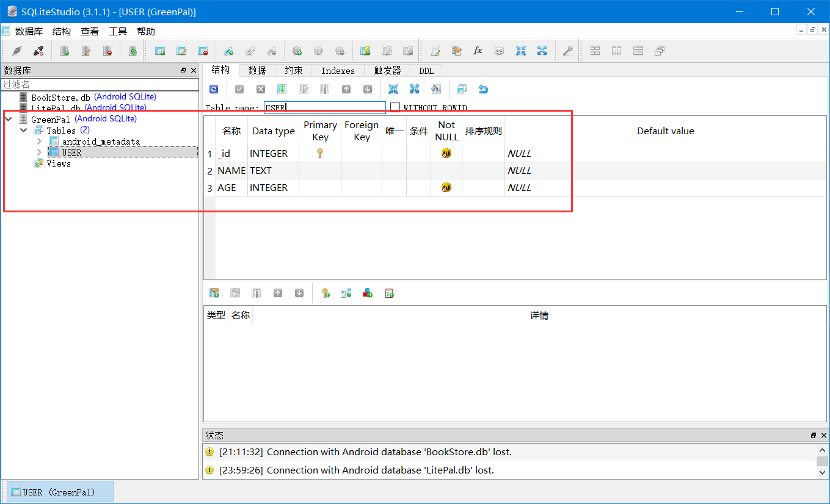Click the Create a view icon
This screenshot has width=830, height=504.
[365, 51]
